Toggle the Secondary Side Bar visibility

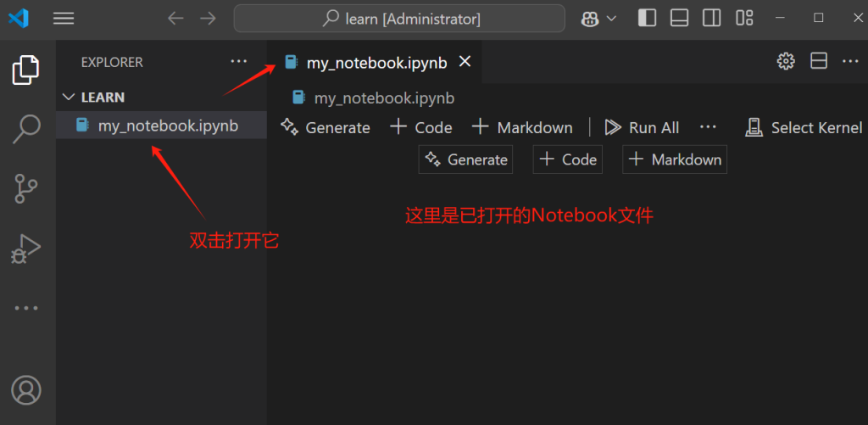point(712,18)
